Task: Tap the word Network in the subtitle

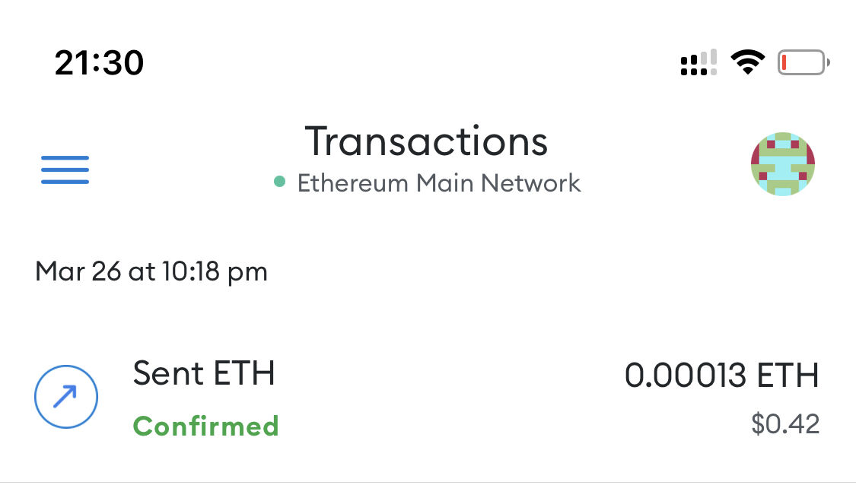Action: coord(537,183)
